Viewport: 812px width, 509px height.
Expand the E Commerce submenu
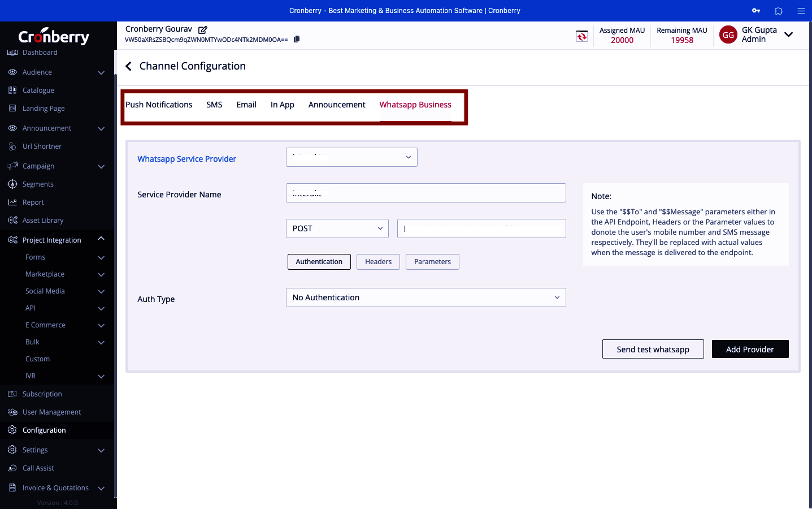[x=101, y=325]
